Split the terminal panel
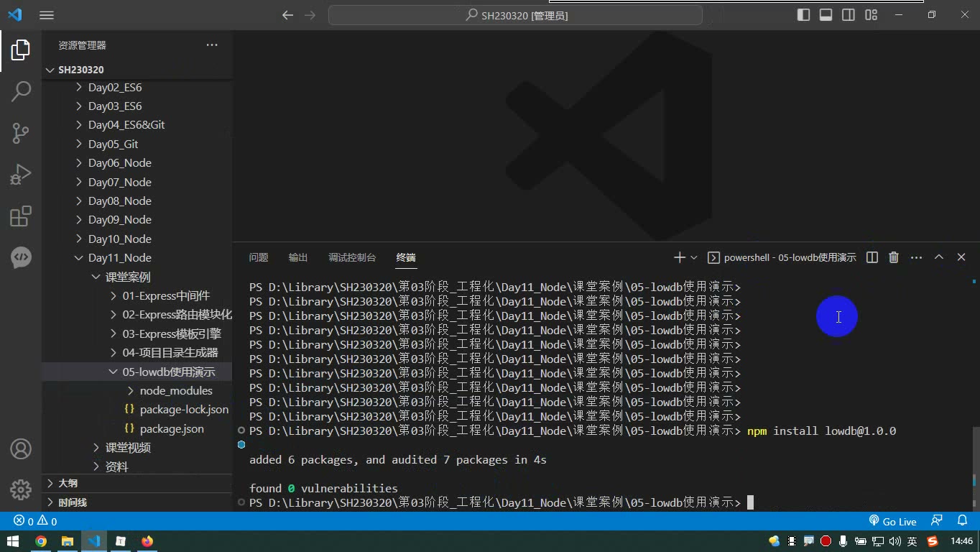This screenshot has height=552, width=980. tap(872, 257)
